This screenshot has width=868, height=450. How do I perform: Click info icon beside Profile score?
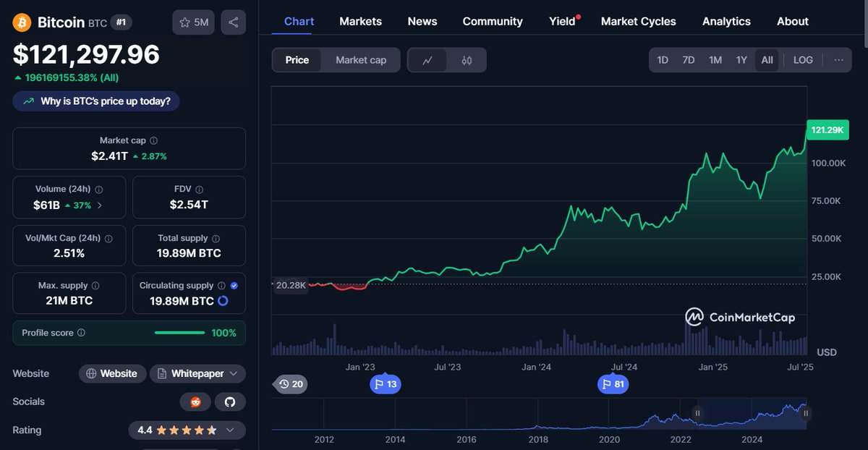(x=81, y=333)
